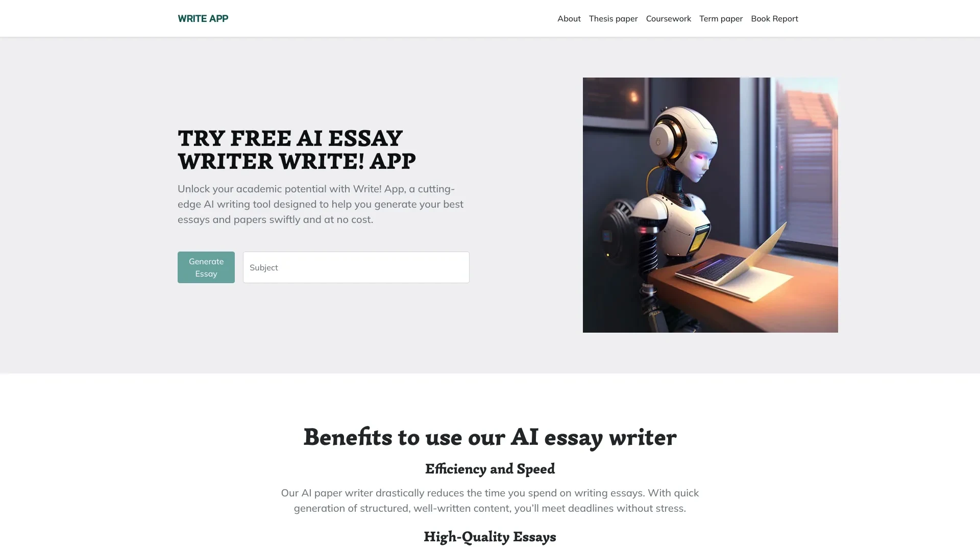Viewport: 980px width, 551px height.
Task: Click the Generate Essay button
Action: (x=206, y=267)
